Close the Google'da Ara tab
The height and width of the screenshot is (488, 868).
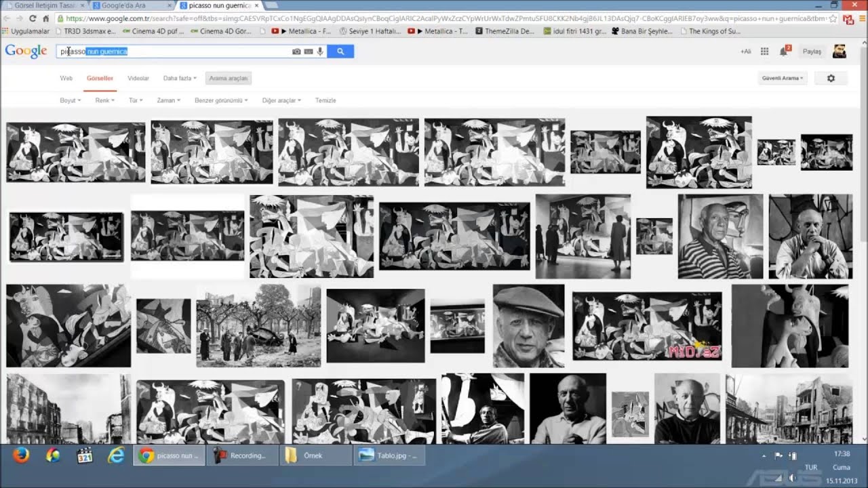[x=170, y=5]
